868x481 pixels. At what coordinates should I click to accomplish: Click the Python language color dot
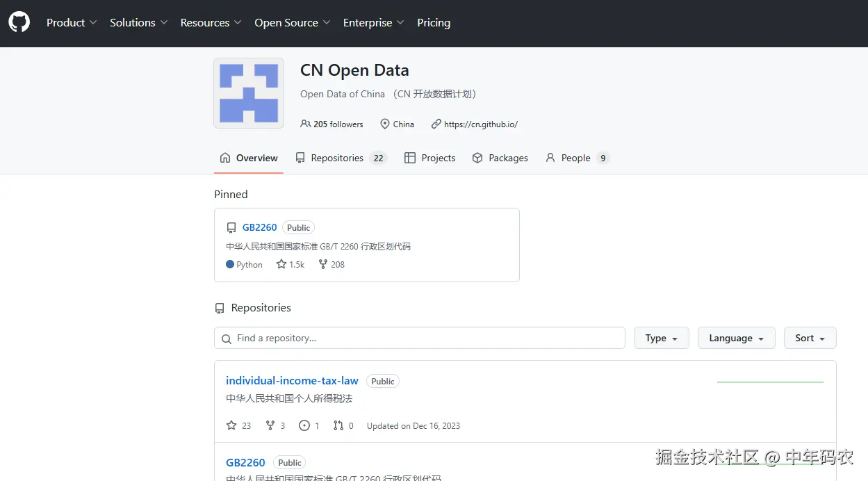[x=230, y=264]
